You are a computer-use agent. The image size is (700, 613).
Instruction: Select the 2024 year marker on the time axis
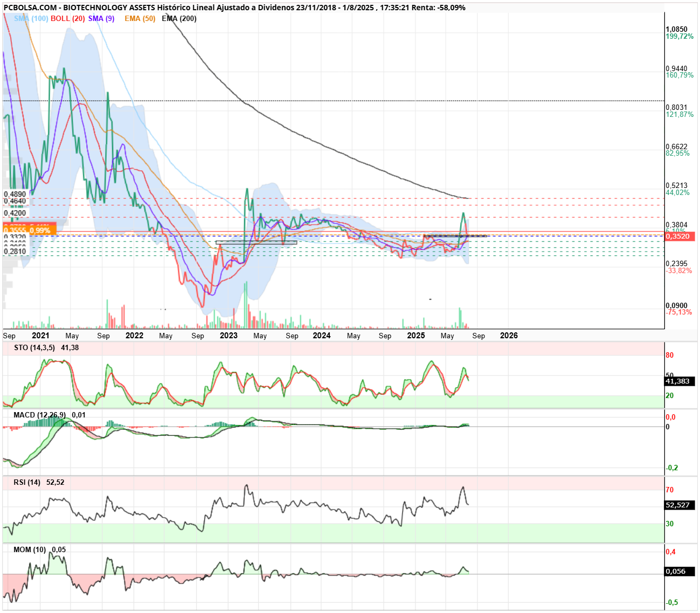[322, 335]
